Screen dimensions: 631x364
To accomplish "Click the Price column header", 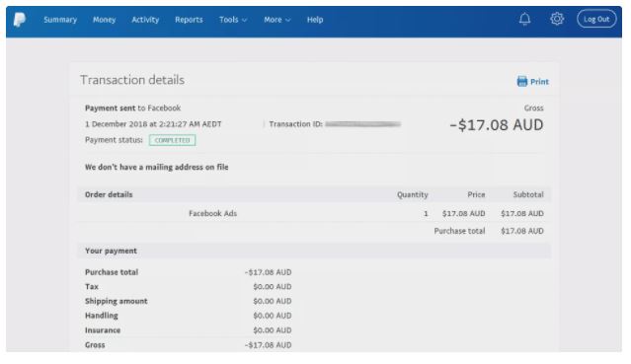I will pos(476,194).
